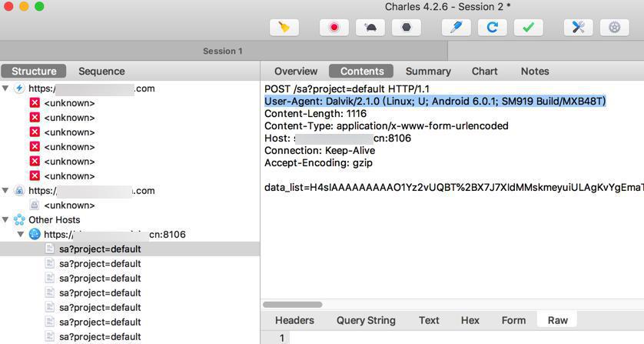Toggle recording with the red record button
644x344 pixels.
[334, 28]
